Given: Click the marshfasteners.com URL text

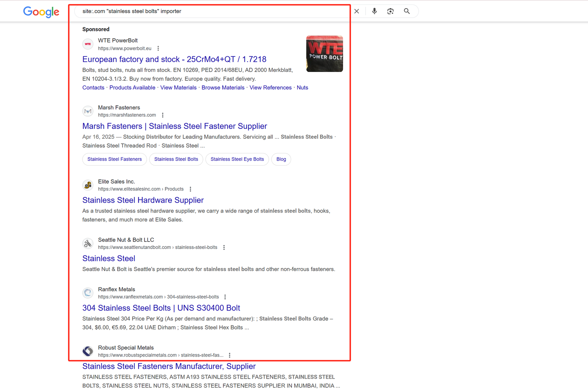Looking at the screenshot, I should pyautogui.click(x=127, y=115).
